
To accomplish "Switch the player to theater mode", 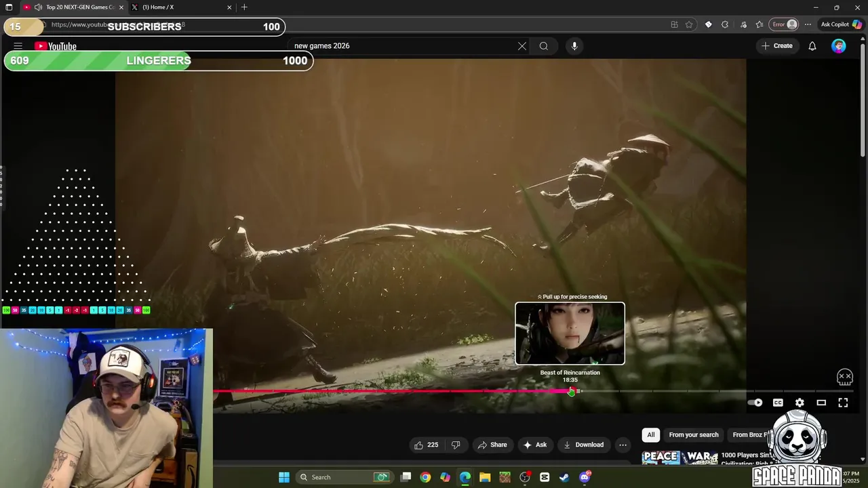I will coord(821,403).
